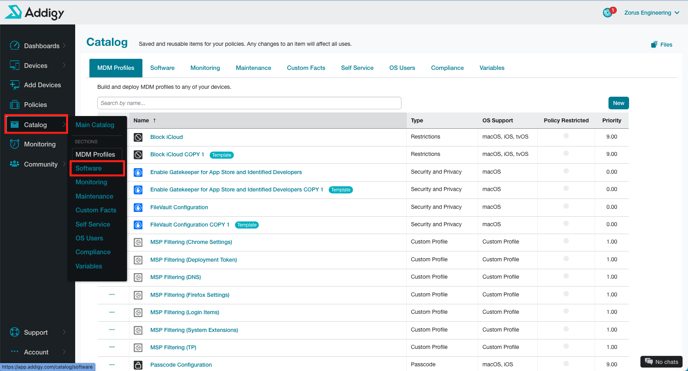Open Compliance in the flyout menu

click(93, 252)
